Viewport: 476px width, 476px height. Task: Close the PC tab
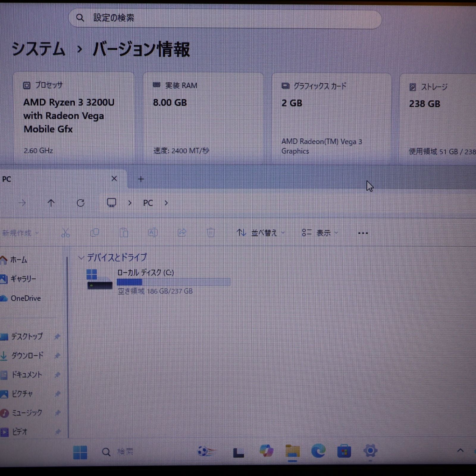[x=114, y=178]
